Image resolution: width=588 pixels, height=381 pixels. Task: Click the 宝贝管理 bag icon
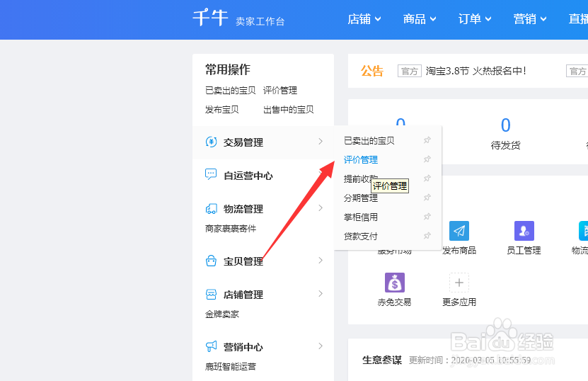tap(211, 261)
